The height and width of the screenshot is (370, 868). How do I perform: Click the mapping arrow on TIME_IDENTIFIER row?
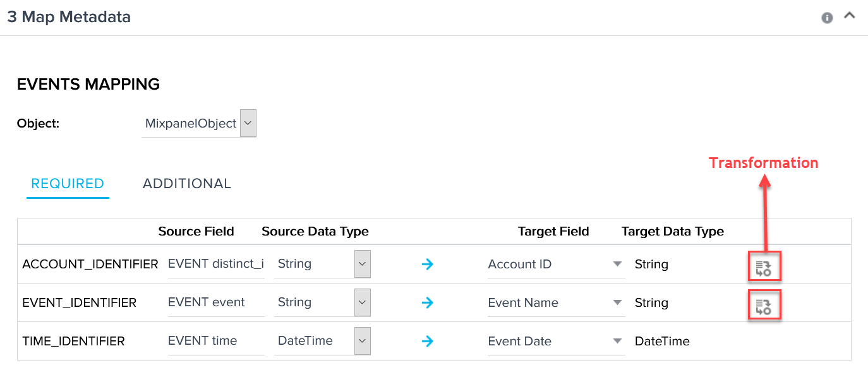(x=428, y=341)
